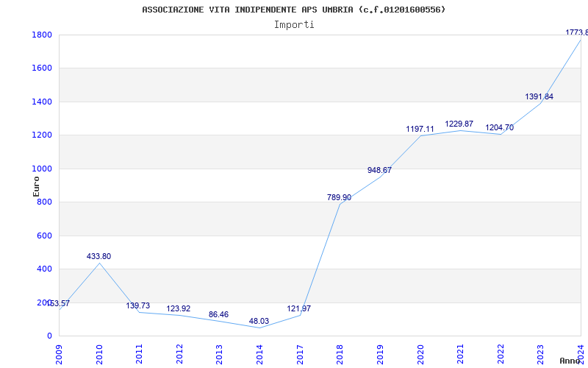Click the 1600 Euro axis value

tap(42, 68)
